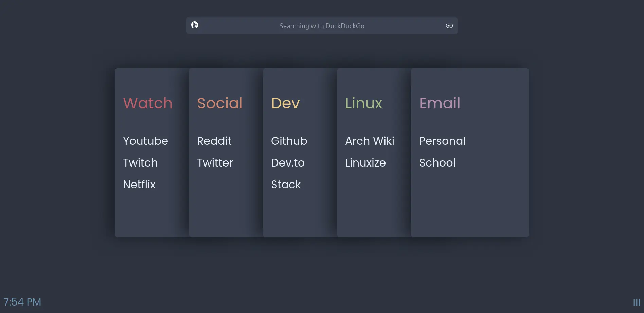This screenshot has height=313, width=644.
Task: Open Github under the Dev category
Action: point(289,141)
